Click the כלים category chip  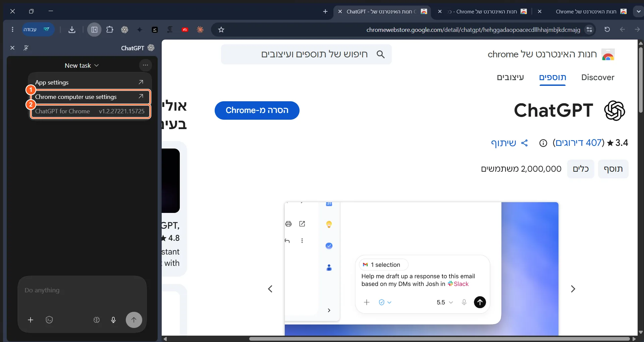click(581, 169)
